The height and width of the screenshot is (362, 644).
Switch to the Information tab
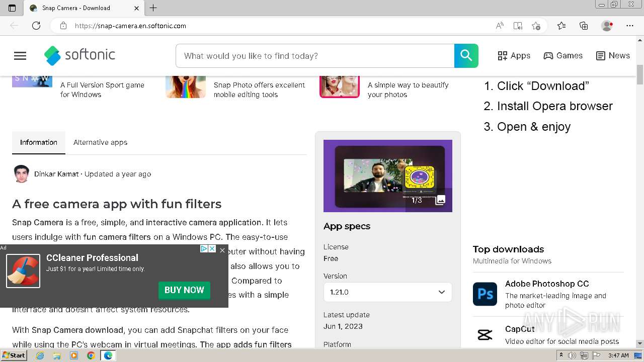pos(39,142)
